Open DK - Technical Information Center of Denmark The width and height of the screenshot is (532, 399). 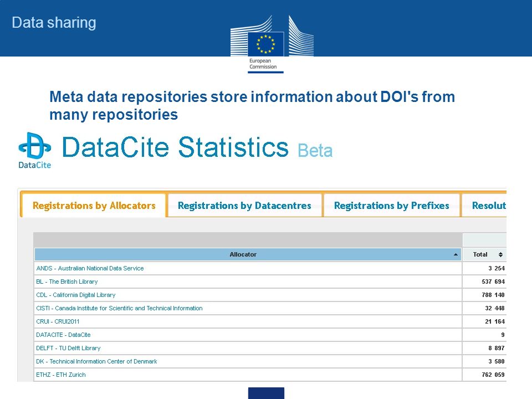click(96, 361)
